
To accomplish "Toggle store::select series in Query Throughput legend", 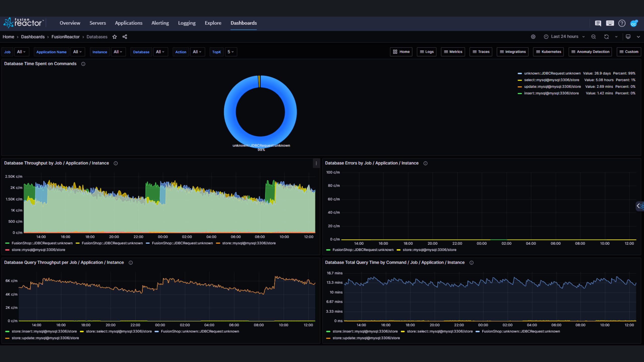I will 119,331.
